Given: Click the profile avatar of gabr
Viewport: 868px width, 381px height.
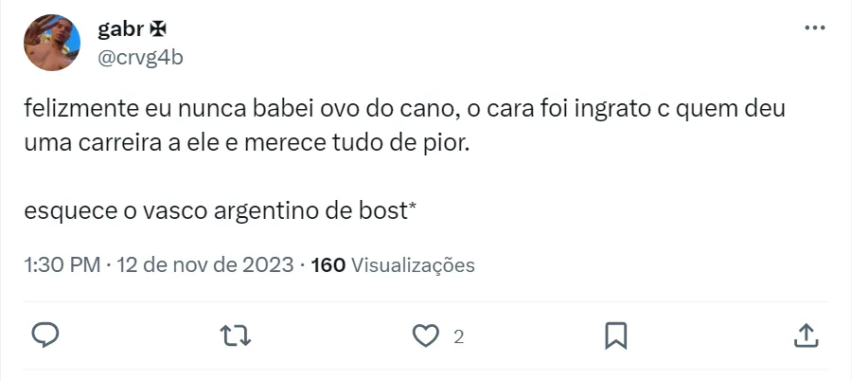Looking at the screenshot, I should coord(52,44).
